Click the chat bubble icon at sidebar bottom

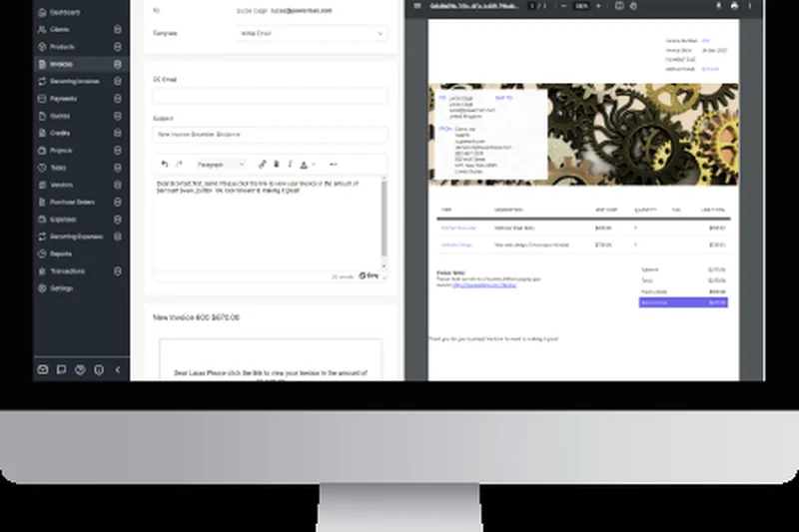point(62,369)
